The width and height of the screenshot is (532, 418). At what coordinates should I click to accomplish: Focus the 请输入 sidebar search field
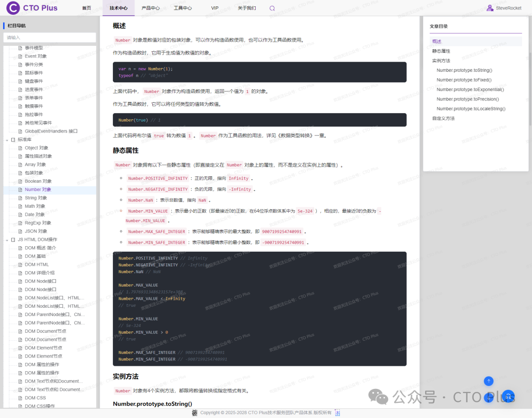point(50,37)
